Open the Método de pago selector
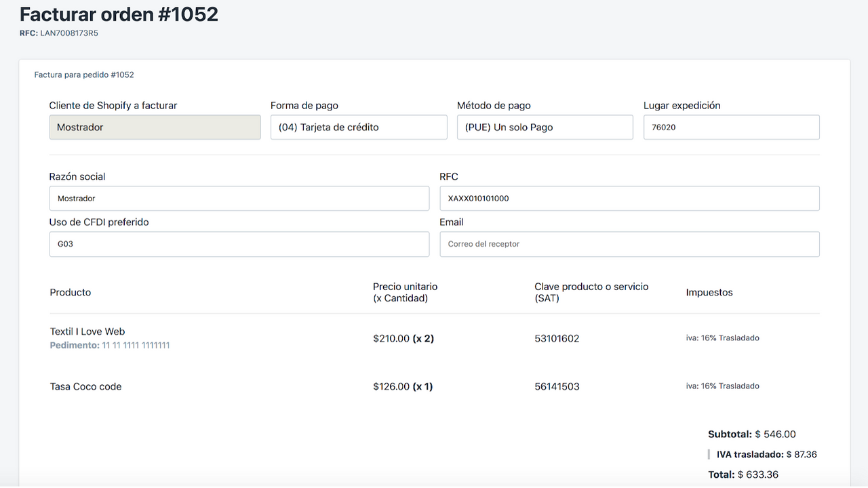The image size is (868, 488). point(545,127)
